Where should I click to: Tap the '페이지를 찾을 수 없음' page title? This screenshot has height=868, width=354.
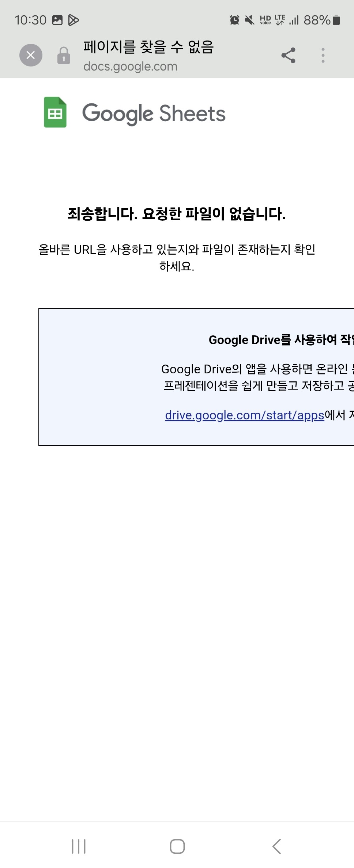pyautogui.click(x=148, y=47)
